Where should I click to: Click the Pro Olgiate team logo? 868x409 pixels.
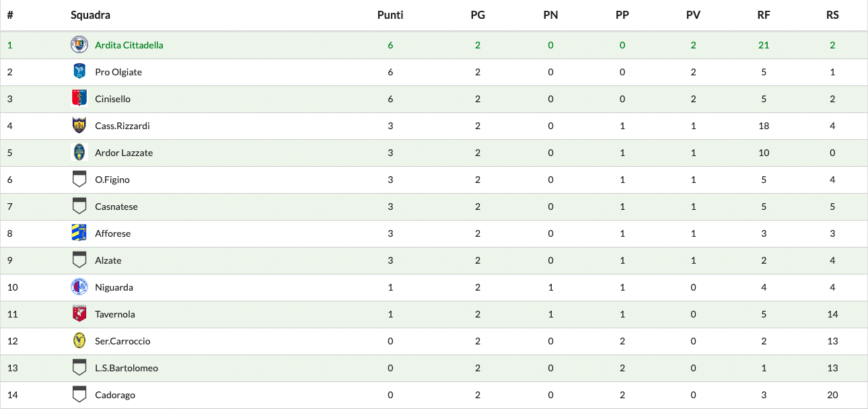pos(79,72)
